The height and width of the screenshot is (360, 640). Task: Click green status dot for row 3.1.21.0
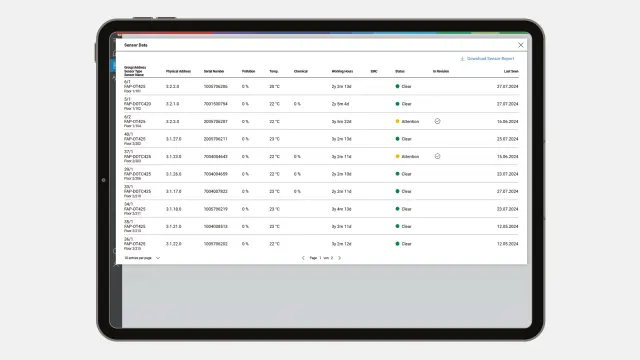coord(397,226)
